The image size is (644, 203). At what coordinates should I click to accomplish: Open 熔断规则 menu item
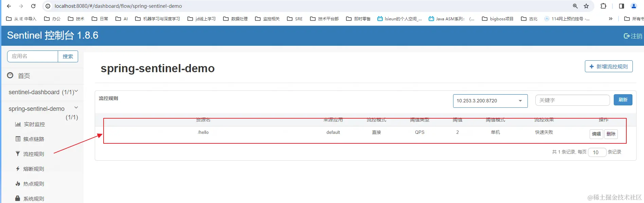34,169
